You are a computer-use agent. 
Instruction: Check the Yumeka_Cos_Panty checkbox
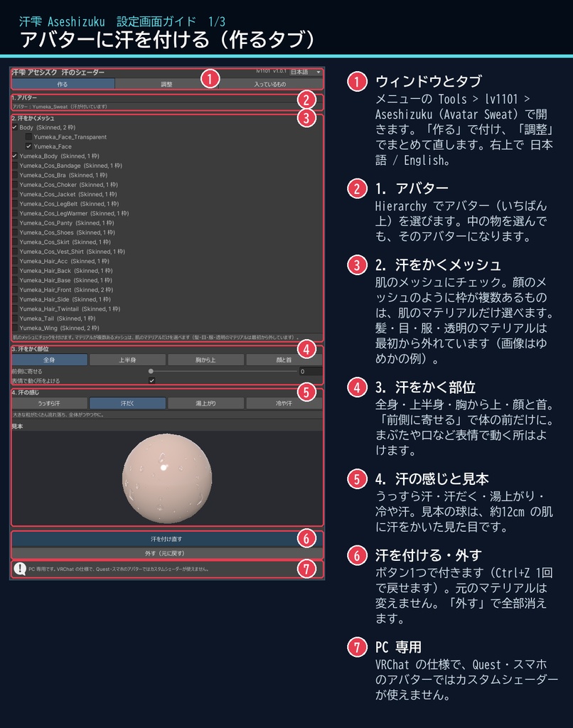(x=15, y=223)
